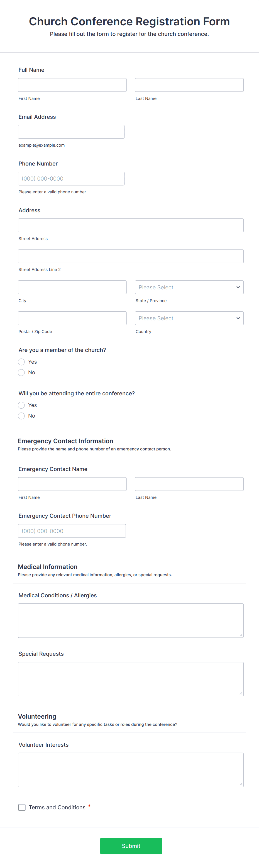
Task: Click the Submit button
Action: pos(131,846)
